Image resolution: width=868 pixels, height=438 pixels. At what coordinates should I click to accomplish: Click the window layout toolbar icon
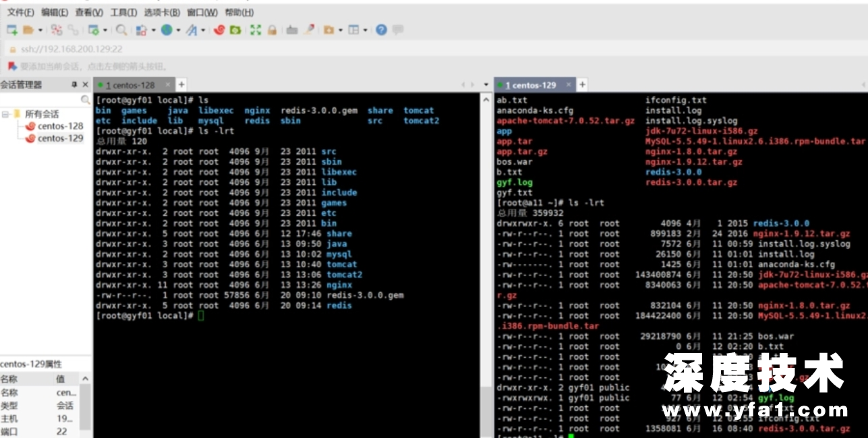353,30
